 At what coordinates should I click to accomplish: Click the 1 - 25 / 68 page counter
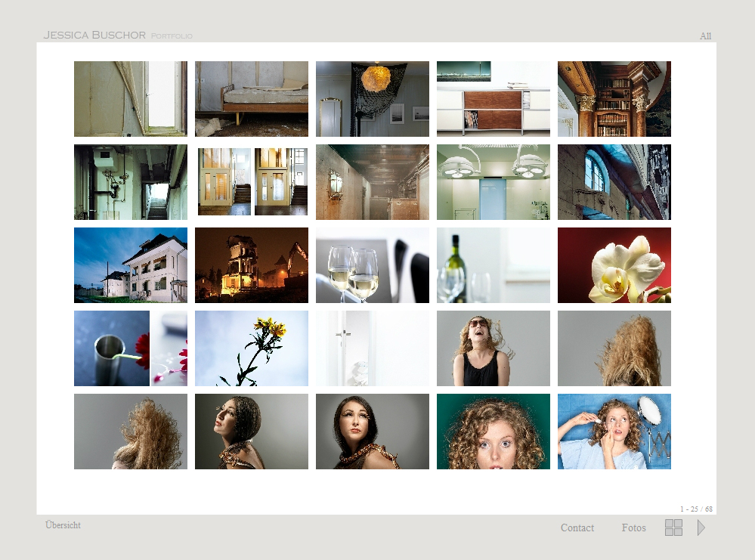(696, 509)
